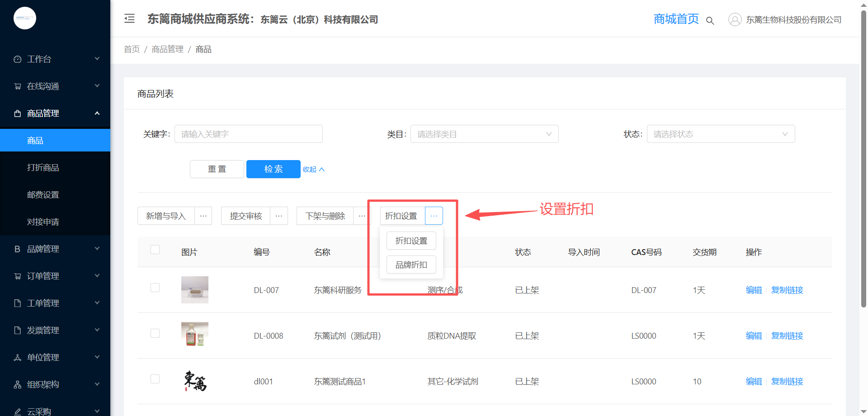Click the 检索 search button
The width and height of the screenshot is (868, 416).
[x=274, y=169]
